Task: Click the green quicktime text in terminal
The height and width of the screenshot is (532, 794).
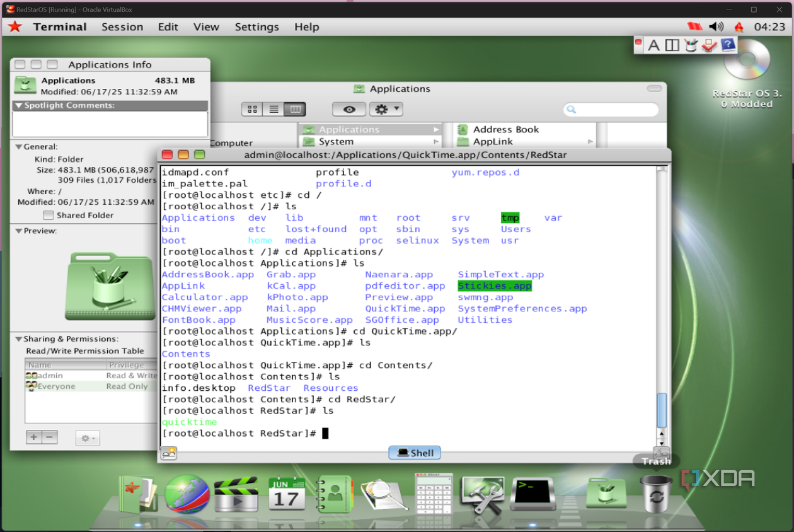Action: pos(189,422)
